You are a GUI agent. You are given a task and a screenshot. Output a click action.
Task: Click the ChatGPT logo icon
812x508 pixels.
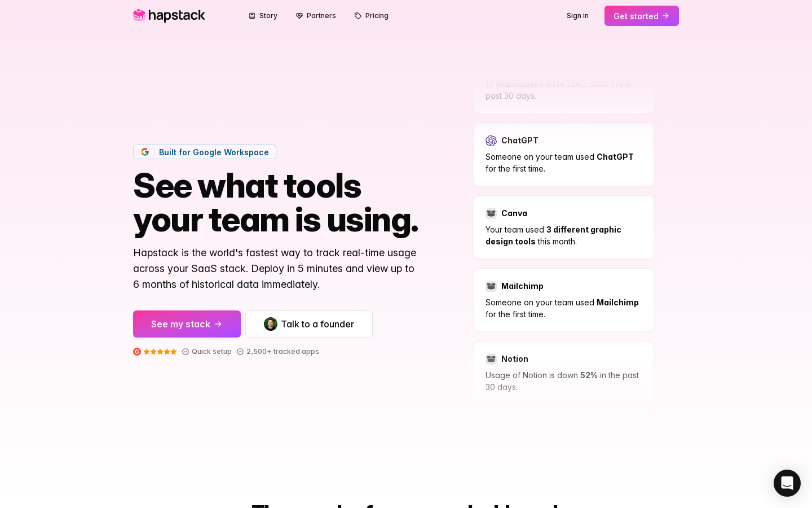pos(491,141)
